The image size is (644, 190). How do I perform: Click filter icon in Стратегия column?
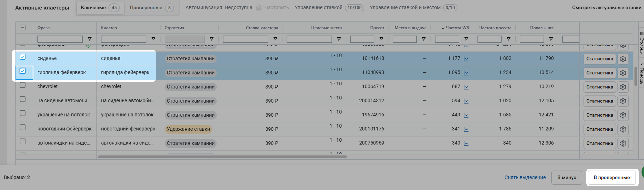pyautogui.click(x=212, y=39)
